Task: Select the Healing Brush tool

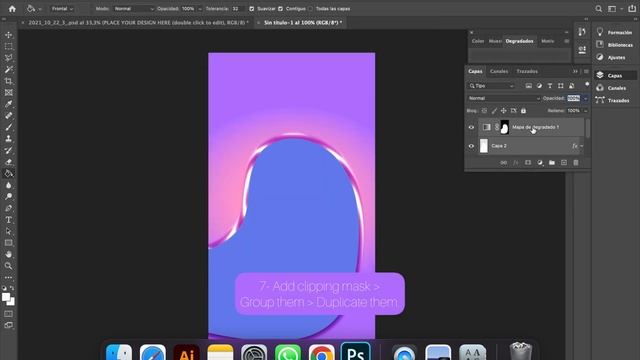Action: tap(9, 116)
